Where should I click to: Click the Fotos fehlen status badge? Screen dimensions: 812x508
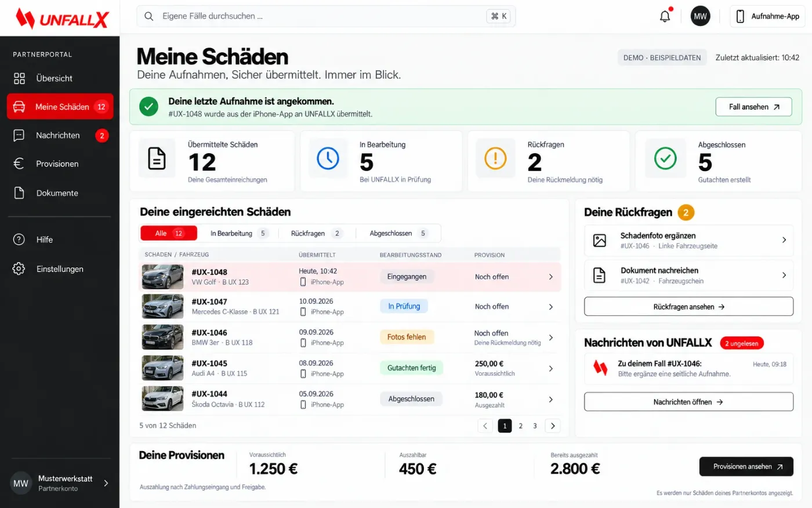[407, 337]
